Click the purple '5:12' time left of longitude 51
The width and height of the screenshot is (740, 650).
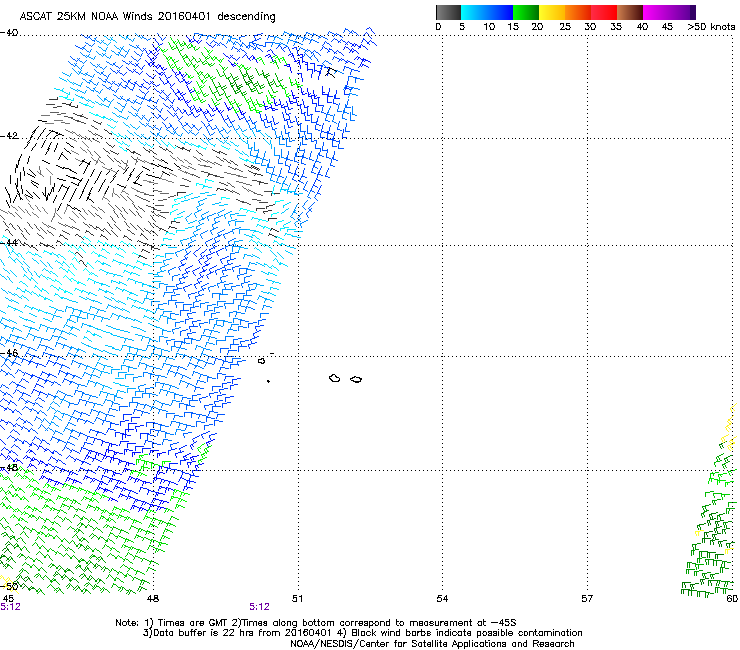[x=260, y=607]
